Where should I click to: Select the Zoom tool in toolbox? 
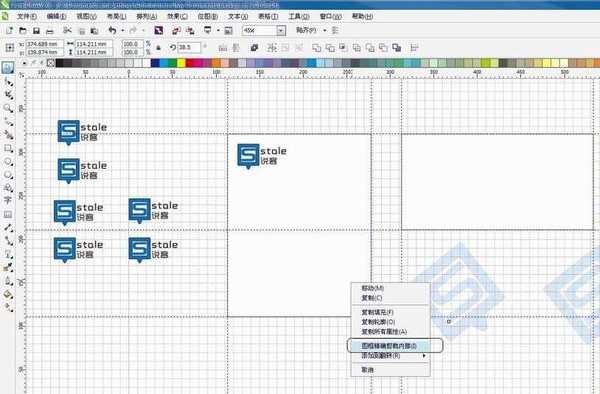pos(8,109)
